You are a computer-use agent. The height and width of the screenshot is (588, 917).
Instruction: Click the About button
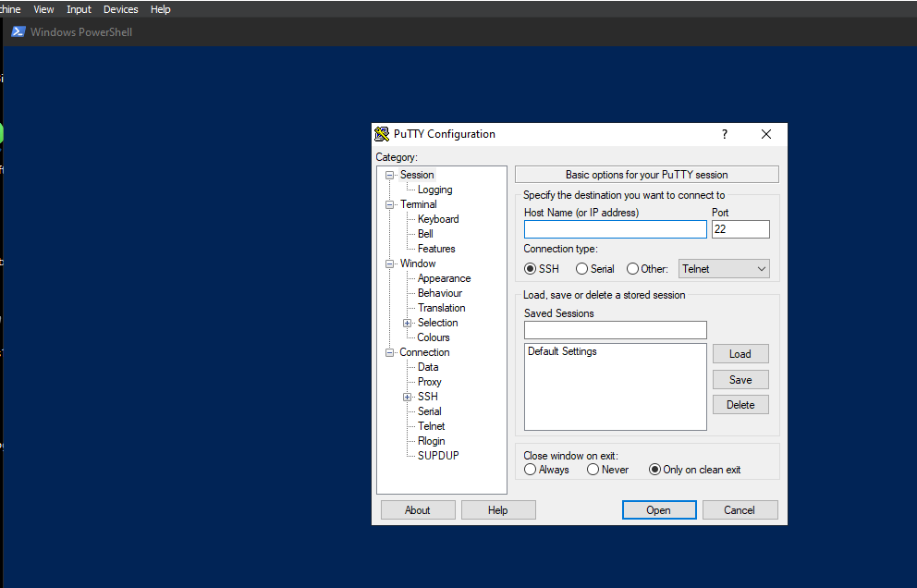(418, 509)
